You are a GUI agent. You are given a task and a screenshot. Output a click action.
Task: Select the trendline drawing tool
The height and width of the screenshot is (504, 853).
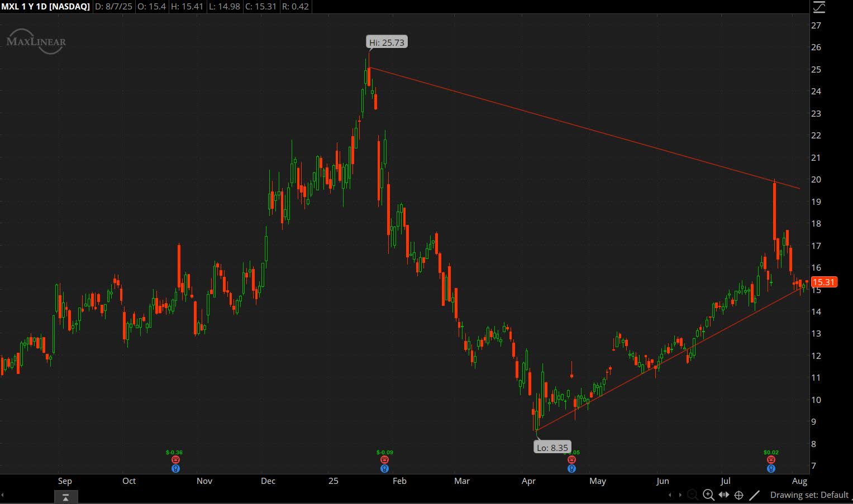pyautogui.click(x=755, y=494)
